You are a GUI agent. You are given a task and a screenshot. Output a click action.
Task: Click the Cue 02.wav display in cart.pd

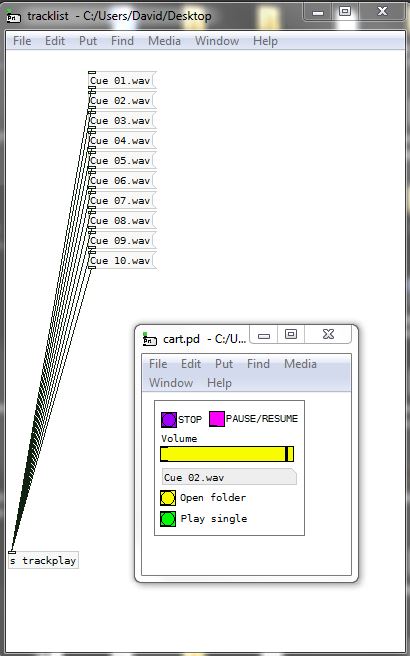229,477
